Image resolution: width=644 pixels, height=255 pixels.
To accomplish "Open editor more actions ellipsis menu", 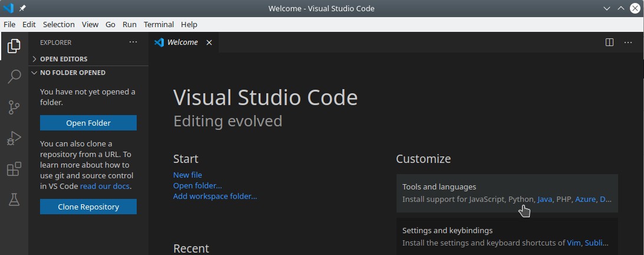I will [x=628, y=42].
